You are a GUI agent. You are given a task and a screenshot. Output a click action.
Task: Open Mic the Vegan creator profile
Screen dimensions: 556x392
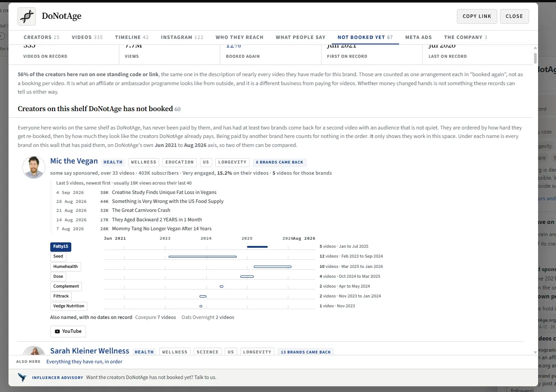click(74, 161)
